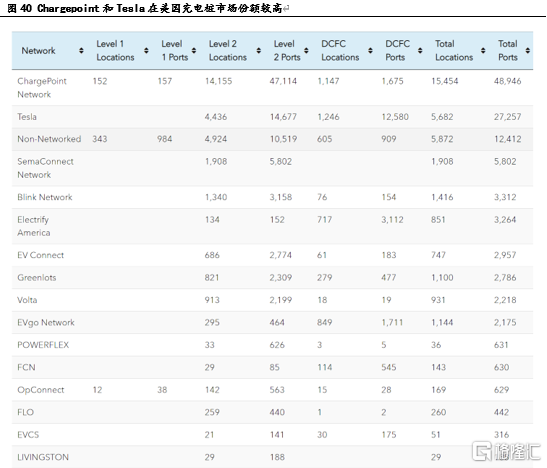Screen dimensions: 547x468
Task: Click POWERFLEX Level 2 ports 626
Action: 277,345
